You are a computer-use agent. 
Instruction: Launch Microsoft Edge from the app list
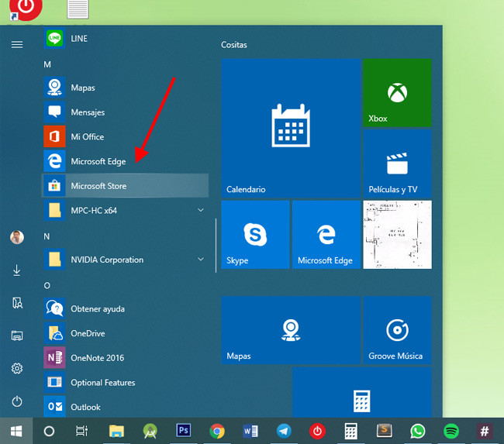pos(126,161)
